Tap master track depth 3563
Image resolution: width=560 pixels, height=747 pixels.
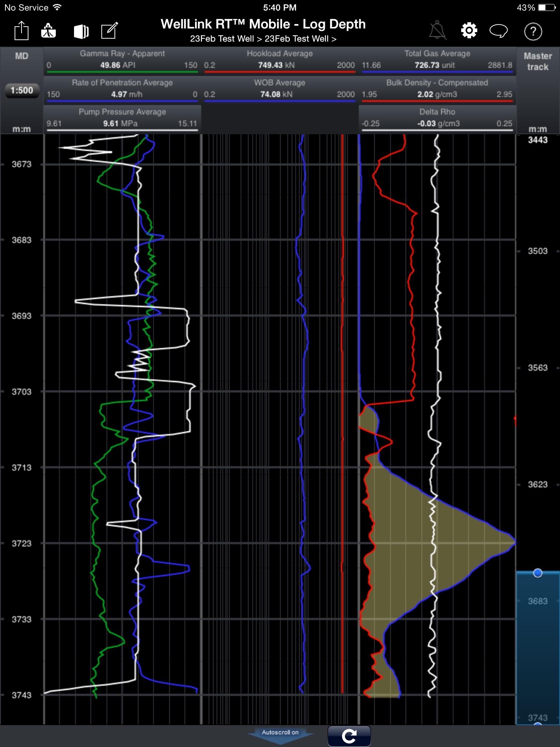pyautogui.click(x=538, y=368)
